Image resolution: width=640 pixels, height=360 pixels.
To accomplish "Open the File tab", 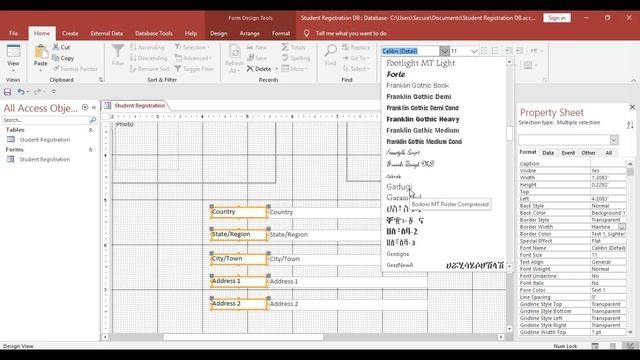I will point(13,33).
